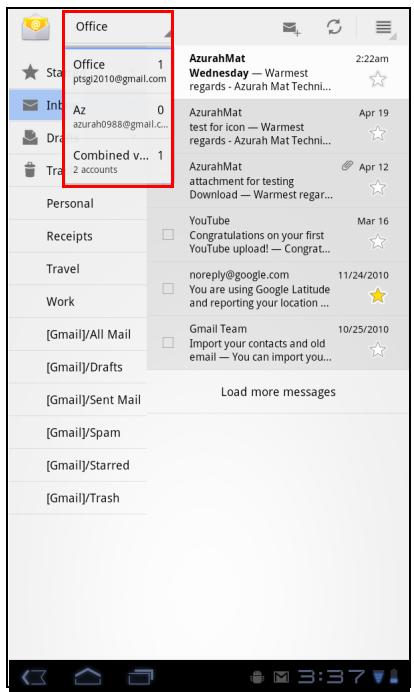Open [Gmail]/Drafts folder
The width and height of the screenshot is (414, 692).
click(78, 367)
